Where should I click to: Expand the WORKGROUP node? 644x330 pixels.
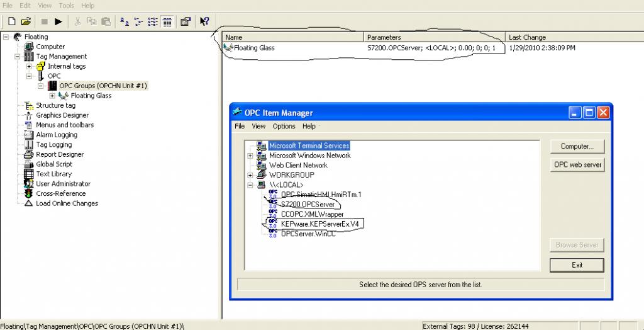(250, 175)
